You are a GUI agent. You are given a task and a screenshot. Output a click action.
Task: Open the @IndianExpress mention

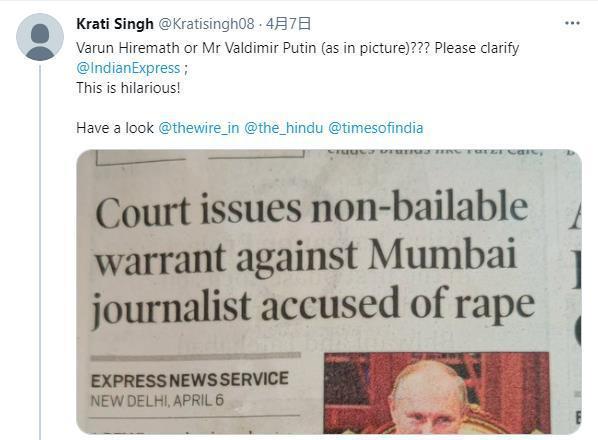[x=128, y=68]
